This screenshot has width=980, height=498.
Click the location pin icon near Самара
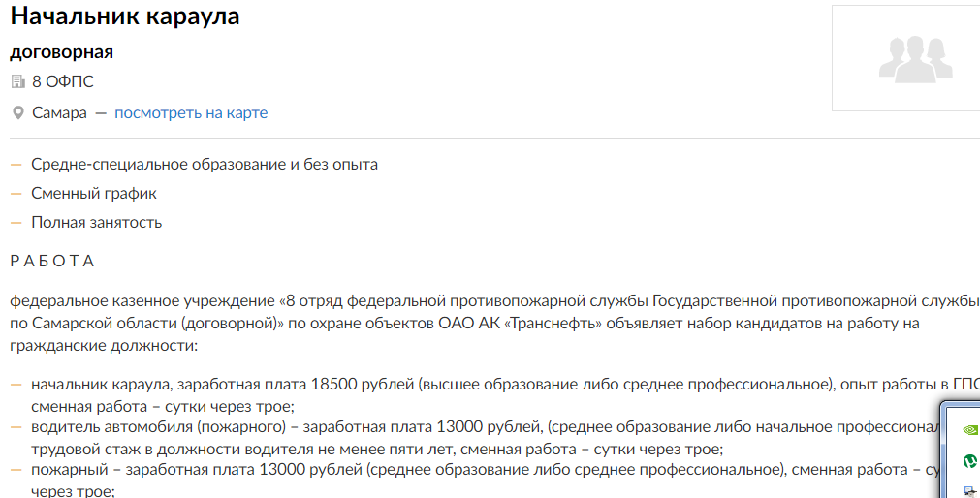18,113
